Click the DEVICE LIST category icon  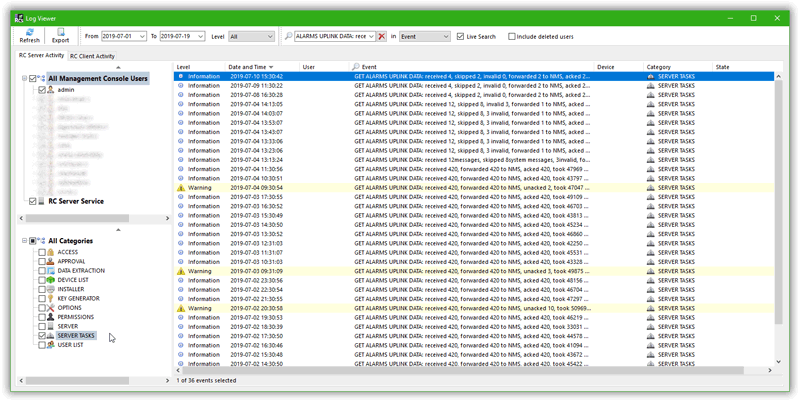coord(51,280)
